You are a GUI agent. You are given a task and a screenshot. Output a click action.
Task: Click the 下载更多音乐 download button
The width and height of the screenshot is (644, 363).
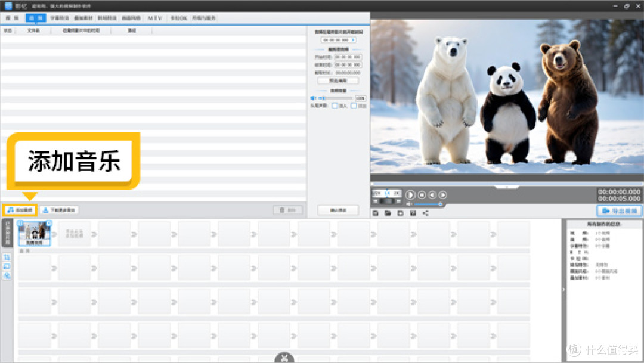59,210
